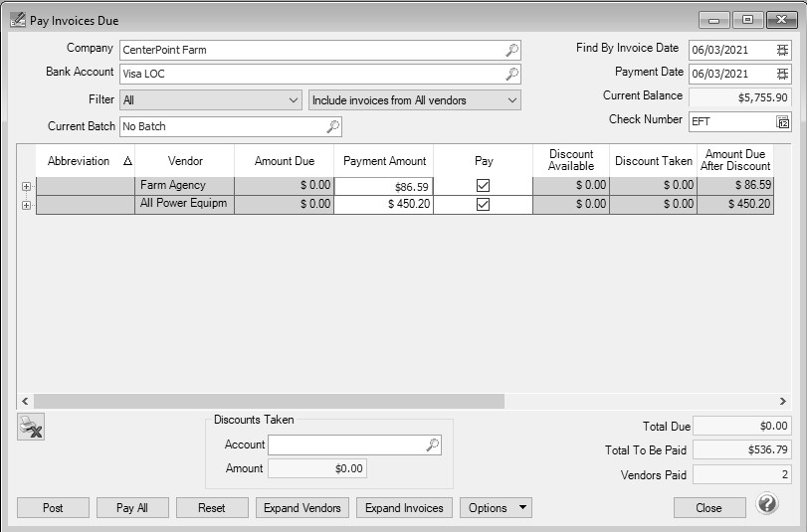Expand the Farm Agency vendor row
807x532 pixels.
(26, 186)
